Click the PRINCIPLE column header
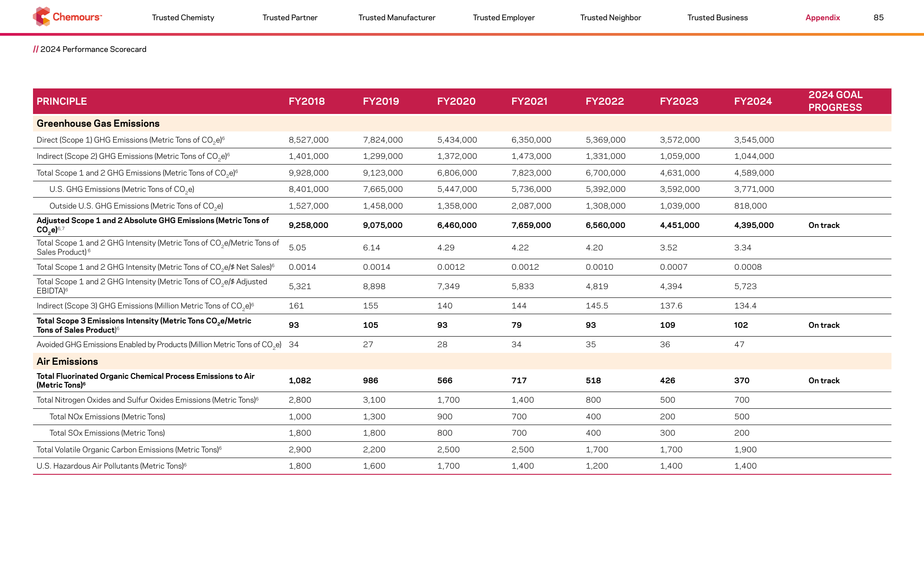The image size is (924, 561). (x=62, y=101)
